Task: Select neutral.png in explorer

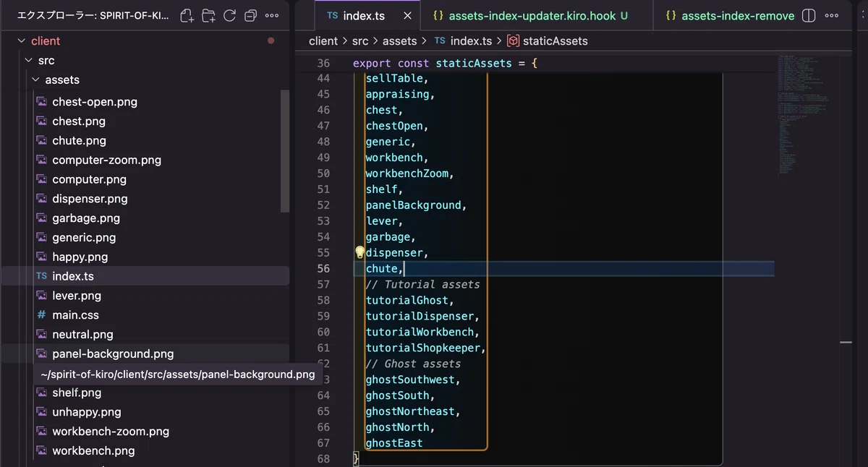Action: 82,335
